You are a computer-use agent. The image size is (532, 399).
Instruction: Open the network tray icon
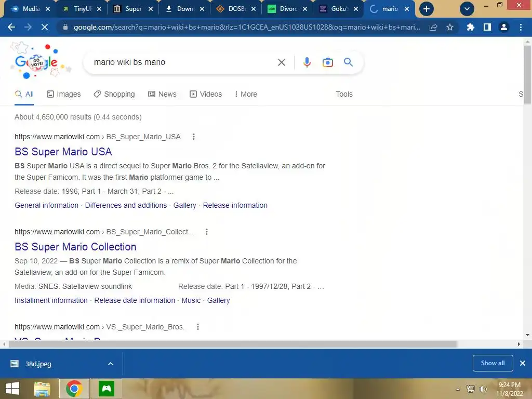[x=471, y=389]
